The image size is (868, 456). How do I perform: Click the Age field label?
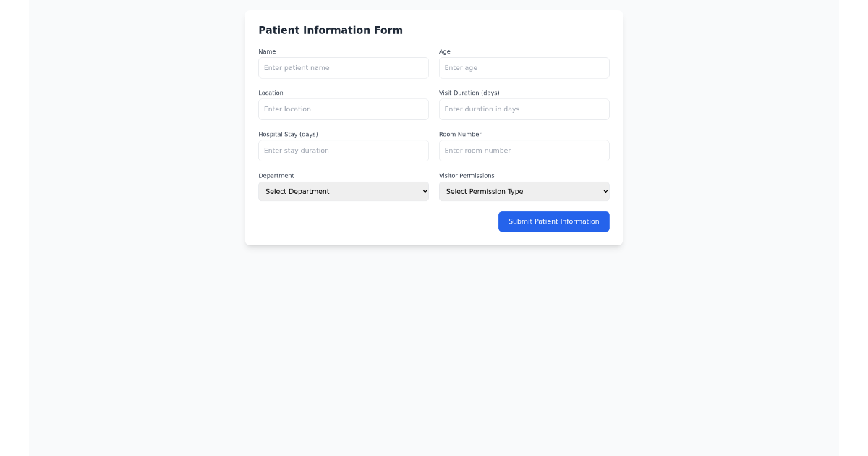[x=444, y=51]
